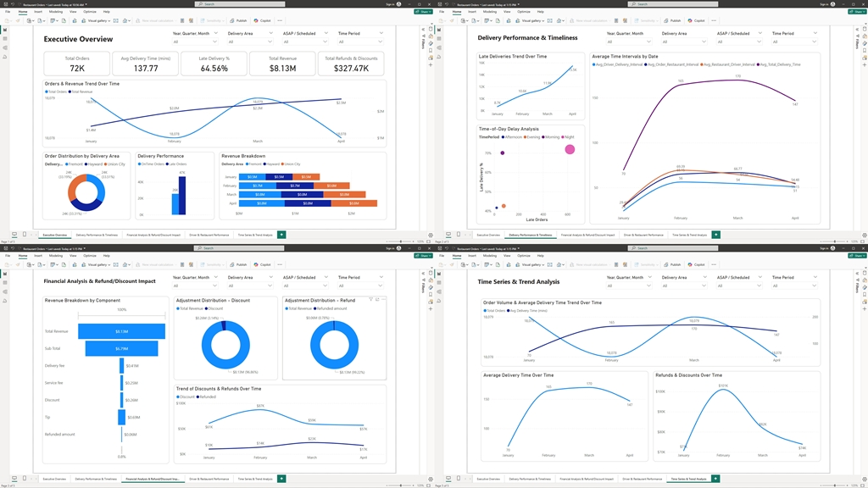The image size is (868, 488).
Task: Expand the ASAP / Scheduled dropdown on the Time Series page
Action: [739, 286]
